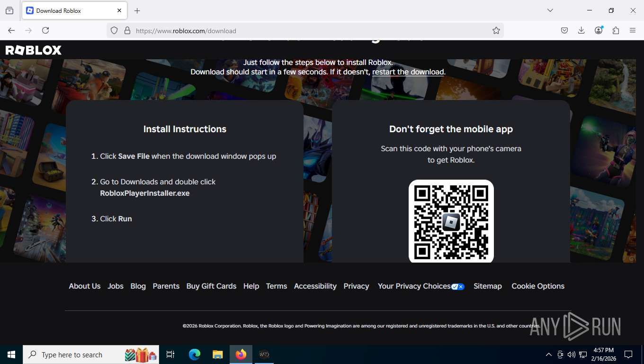Click the Roblox mobile app QR code
This screenshot has height=364, width=644.
[451, 221]
